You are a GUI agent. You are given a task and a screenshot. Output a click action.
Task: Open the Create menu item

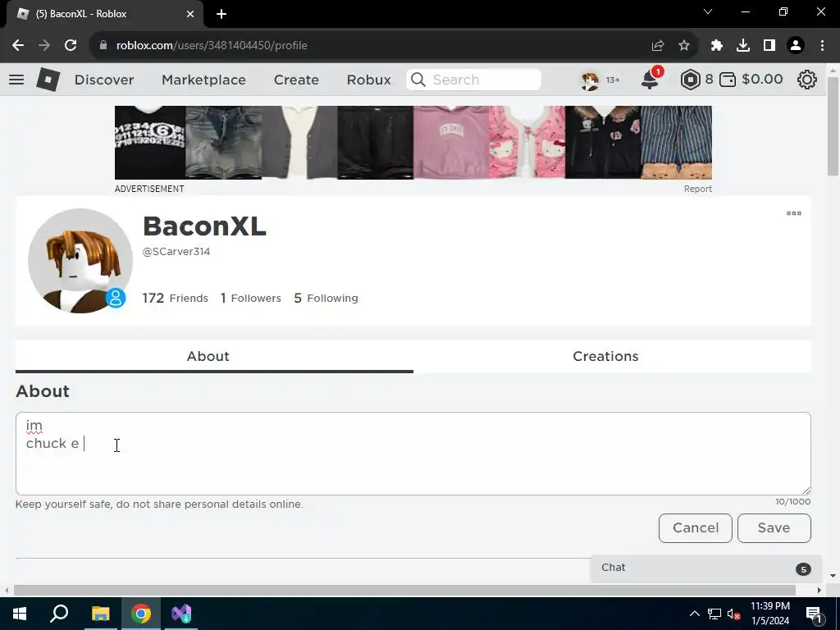(x=296, y=80)
